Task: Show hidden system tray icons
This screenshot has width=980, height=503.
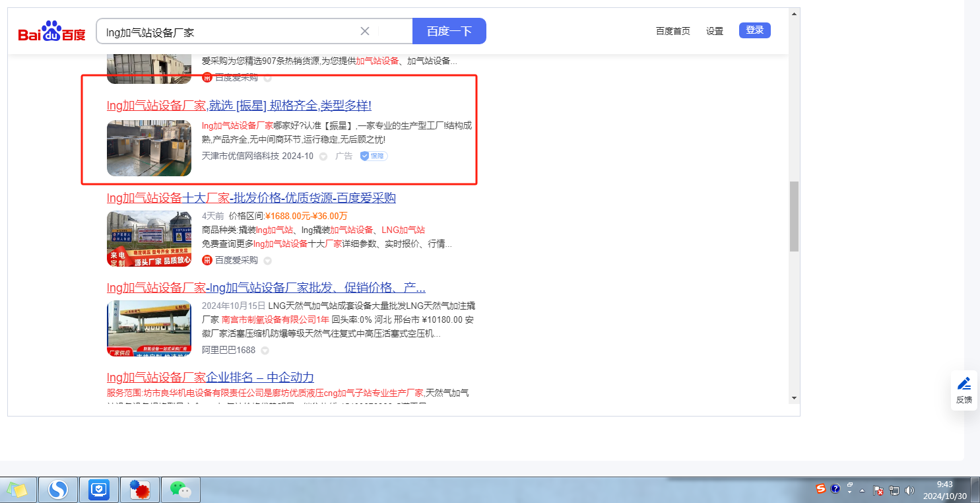Action: coord(862,490)
